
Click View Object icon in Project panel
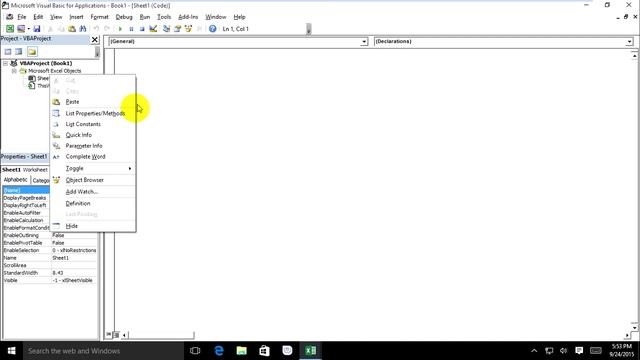[19, 52]
